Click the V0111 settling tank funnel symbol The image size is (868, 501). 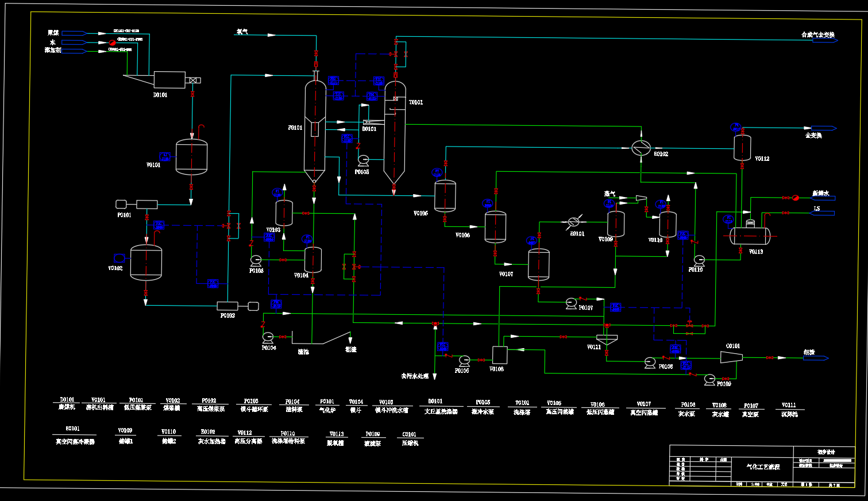[x=607, y=341]
